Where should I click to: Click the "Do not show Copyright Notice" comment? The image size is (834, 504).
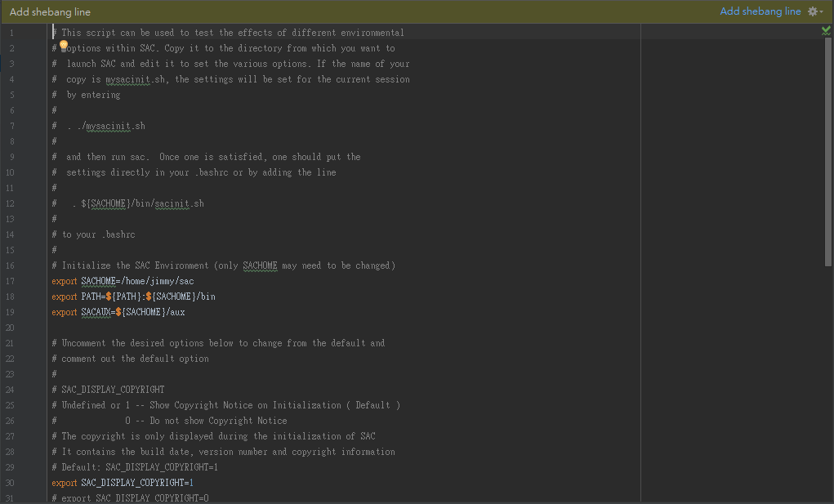pyautogui.click(x=217, y=421)
